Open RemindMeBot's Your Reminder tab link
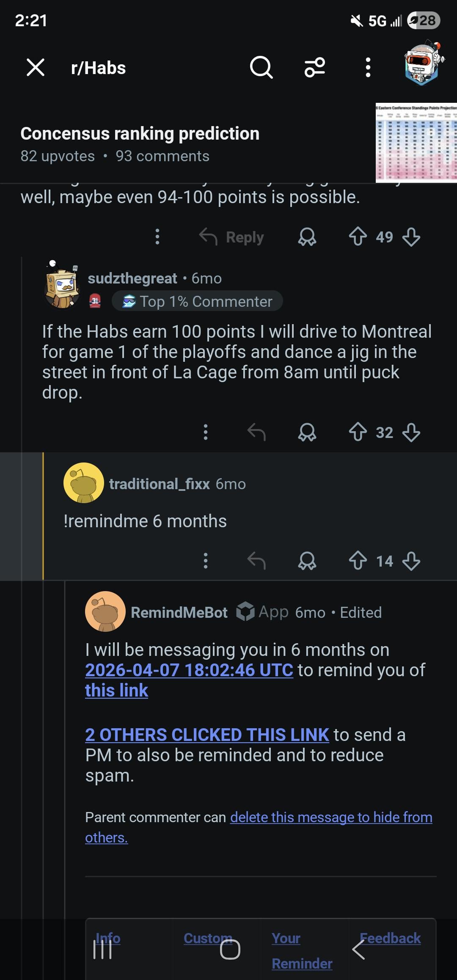457x980 pixels. tap(302, 950)
